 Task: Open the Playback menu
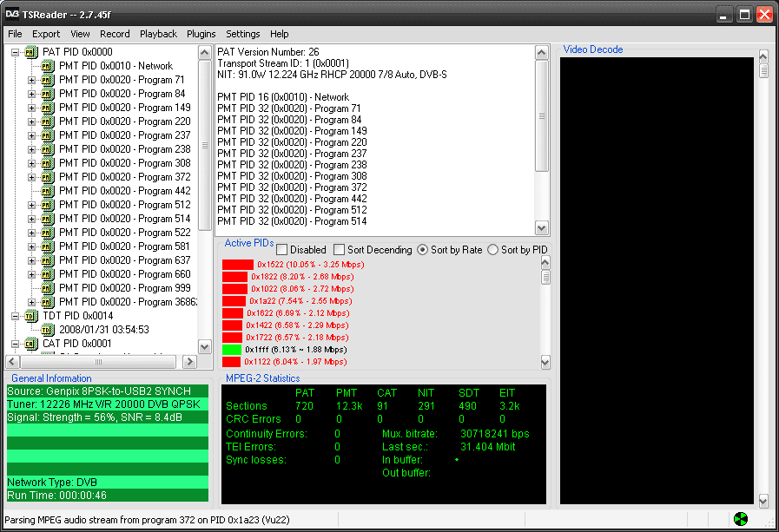click(158, 34)
